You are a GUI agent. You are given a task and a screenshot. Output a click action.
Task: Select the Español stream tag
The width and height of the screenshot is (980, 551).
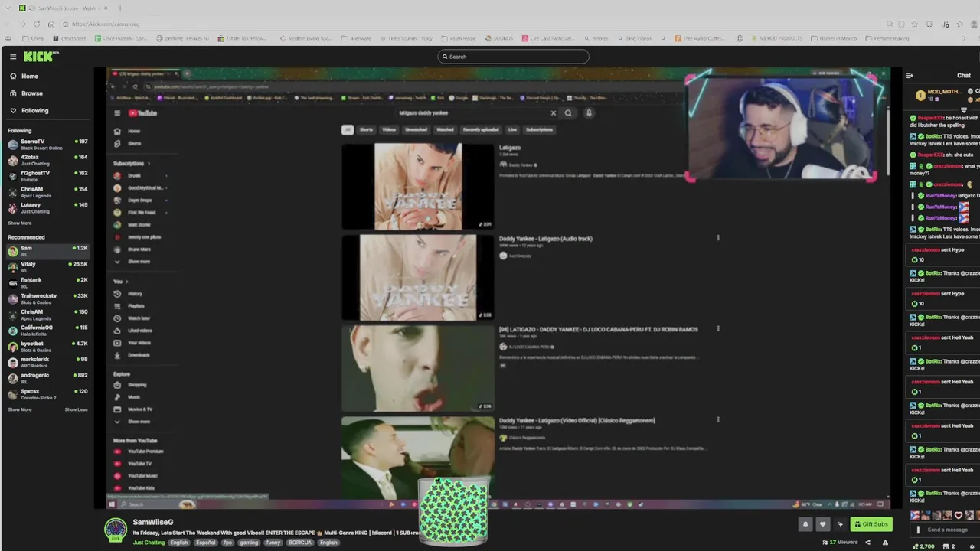click(206, 543)
